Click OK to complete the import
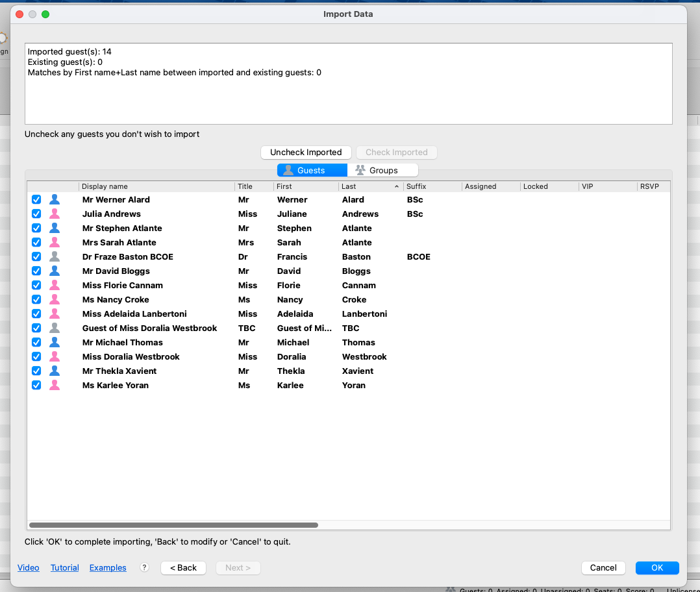700x592 pixels. pyautogui.click(x=657, y=568)
